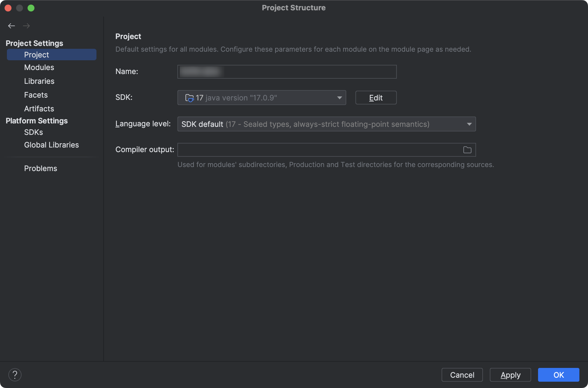
Task: Select the Project settings item
Action: click(x=36, y=55)
